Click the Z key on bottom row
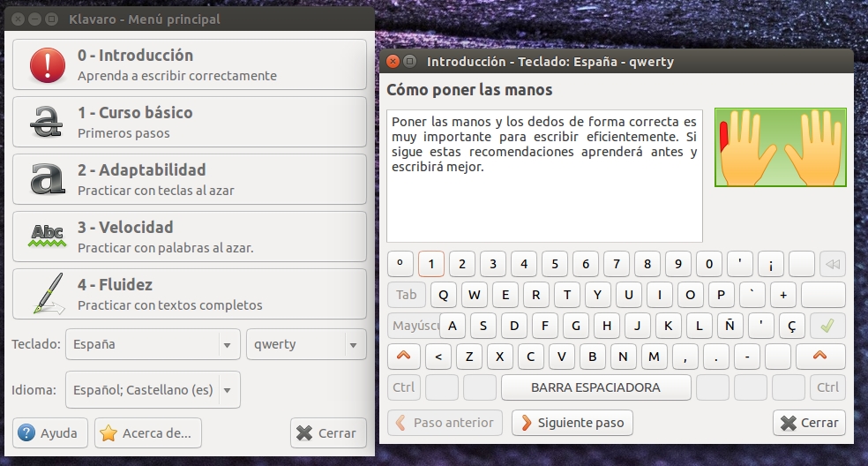 tap(469, 357)
